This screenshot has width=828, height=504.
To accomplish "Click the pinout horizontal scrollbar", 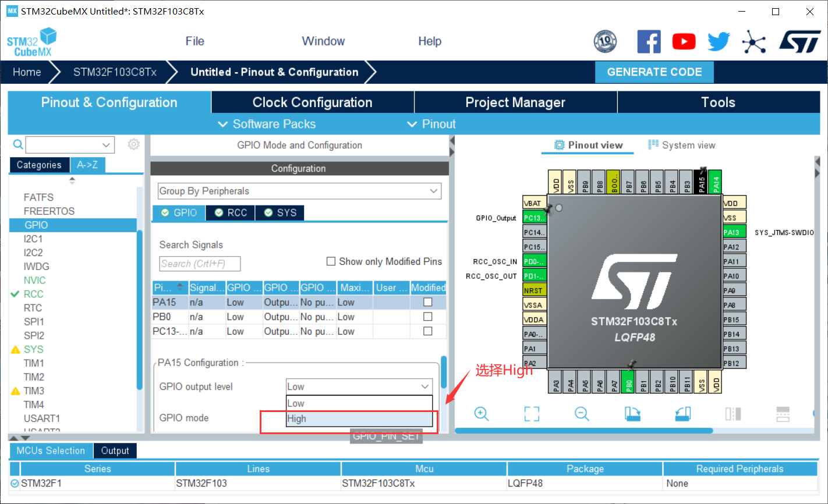I will 583,431.
